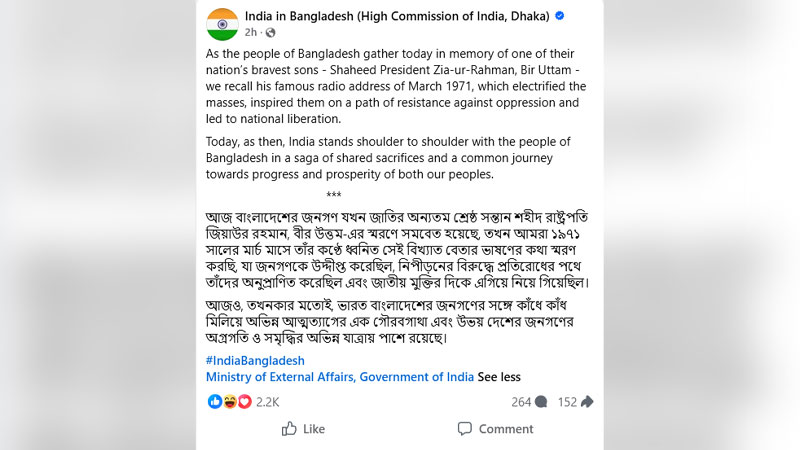Open the India flag profile picture

tap(222, 24)
